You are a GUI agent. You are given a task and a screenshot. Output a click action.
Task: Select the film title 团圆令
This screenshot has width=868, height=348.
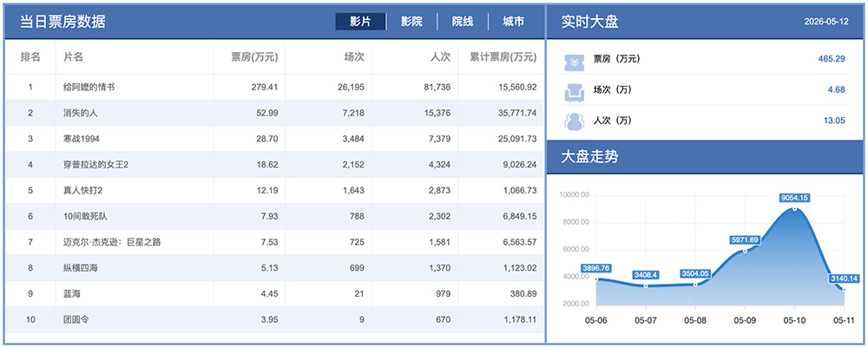(x=76, y=319)
